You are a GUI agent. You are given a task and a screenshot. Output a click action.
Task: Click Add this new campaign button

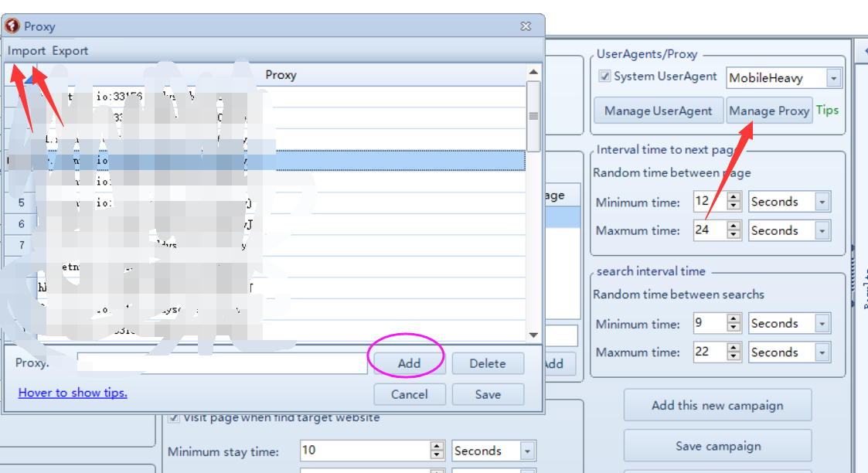717,406
